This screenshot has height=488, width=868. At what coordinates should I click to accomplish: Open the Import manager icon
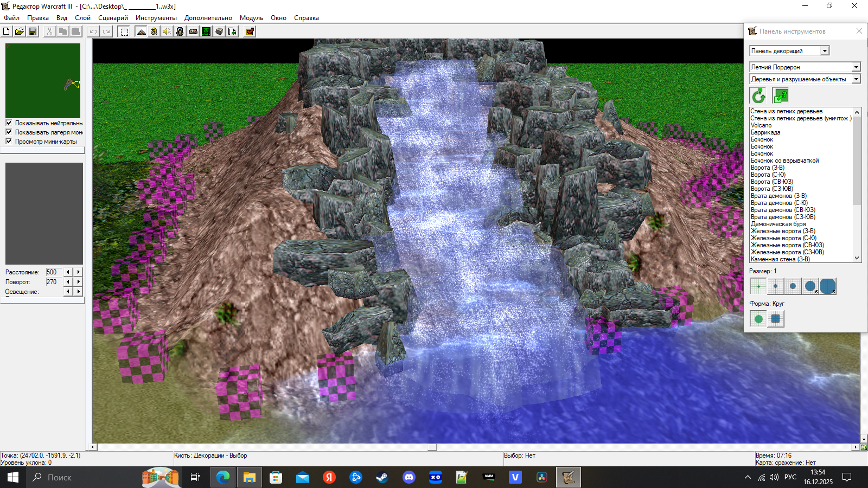pos(232,31)
